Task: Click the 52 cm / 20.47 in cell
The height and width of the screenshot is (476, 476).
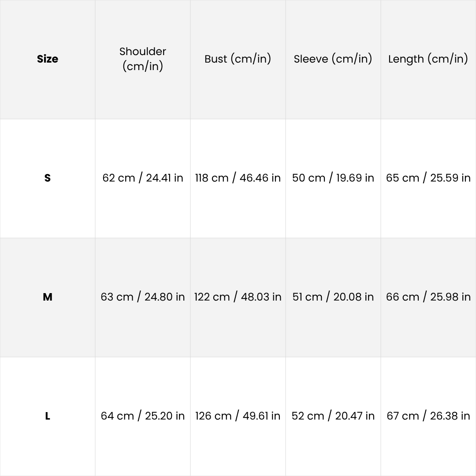Action: 333,416
